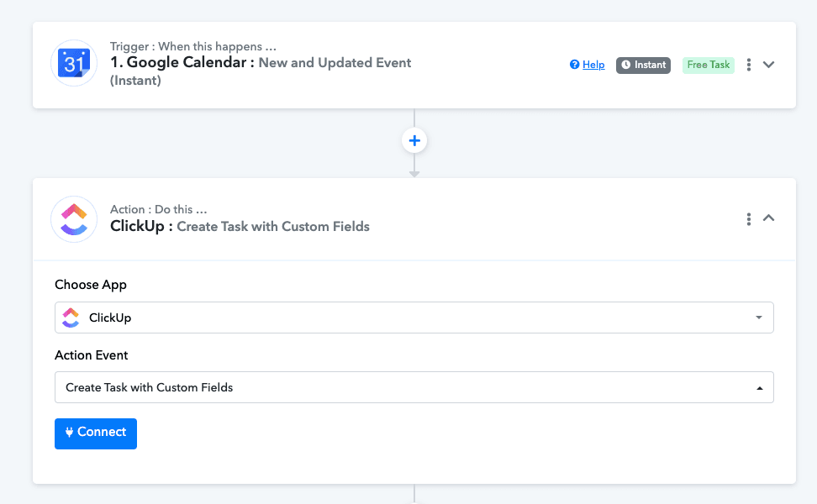Open the Choose App dropdown arrow
This screenshot has width=817, height=504.
(757, 318)
